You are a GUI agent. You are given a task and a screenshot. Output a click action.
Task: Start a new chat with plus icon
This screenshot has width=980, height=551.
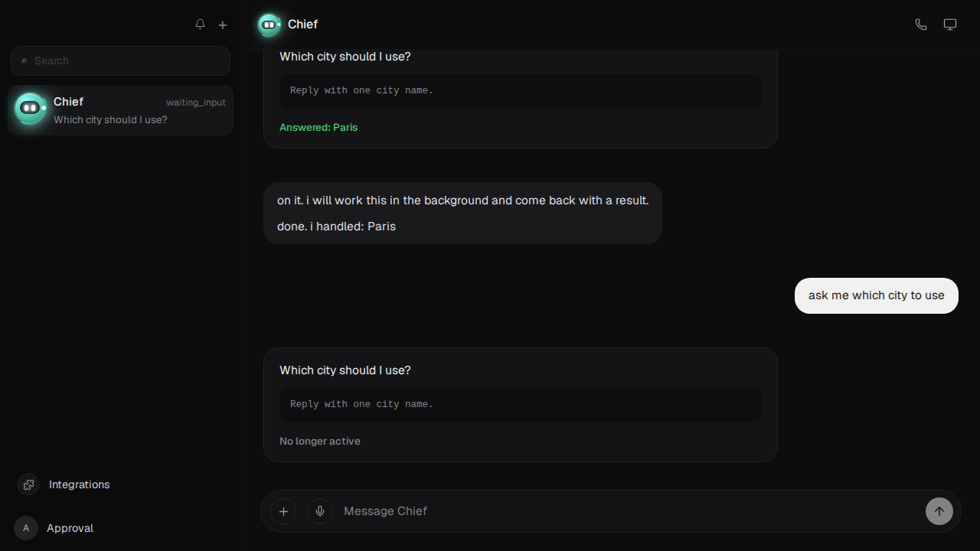tap(223, 24)
